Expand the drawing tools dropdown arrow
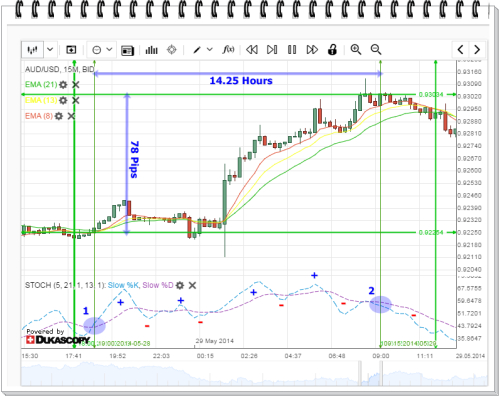 [210, 50]
